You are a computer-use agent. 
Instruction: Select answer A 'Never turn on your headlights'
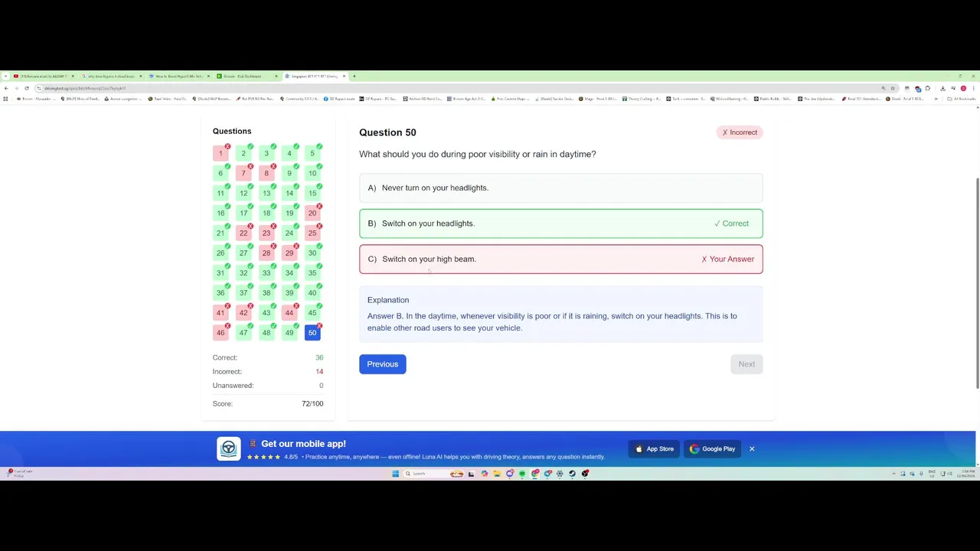pos(561,187)
